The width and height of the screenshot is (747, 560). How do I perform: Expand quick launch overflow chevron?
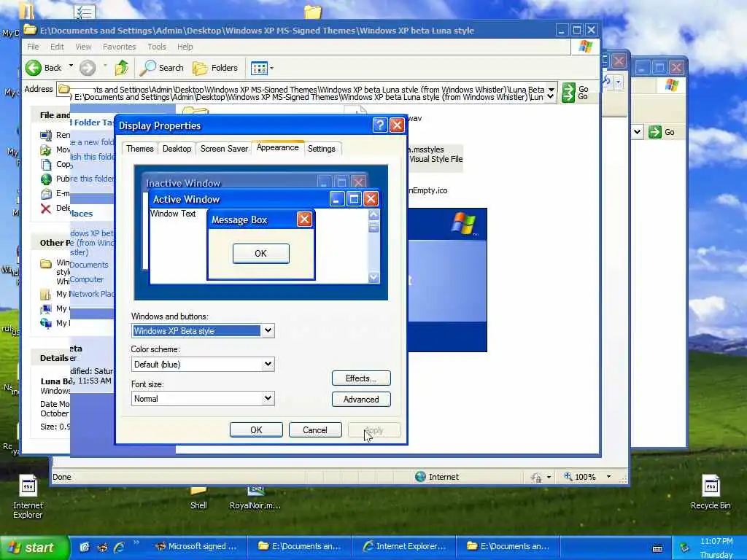(x=136, y=542)
